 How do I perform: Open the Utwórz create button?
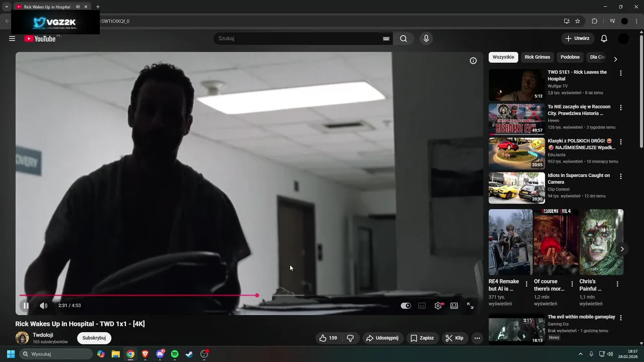[578, 39]
